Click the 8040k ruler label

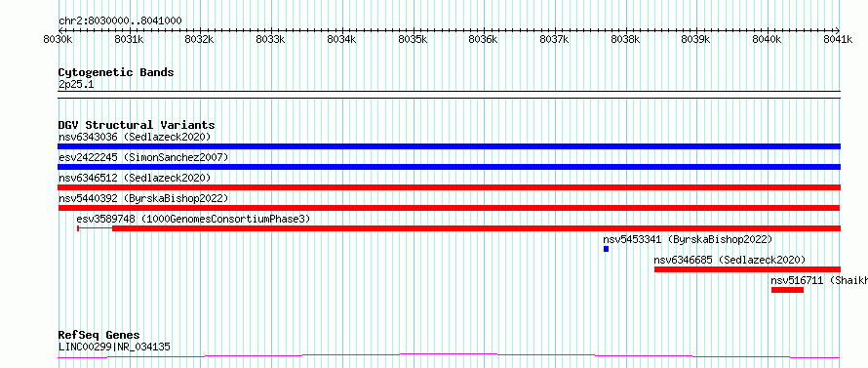[x=768, y=39]
